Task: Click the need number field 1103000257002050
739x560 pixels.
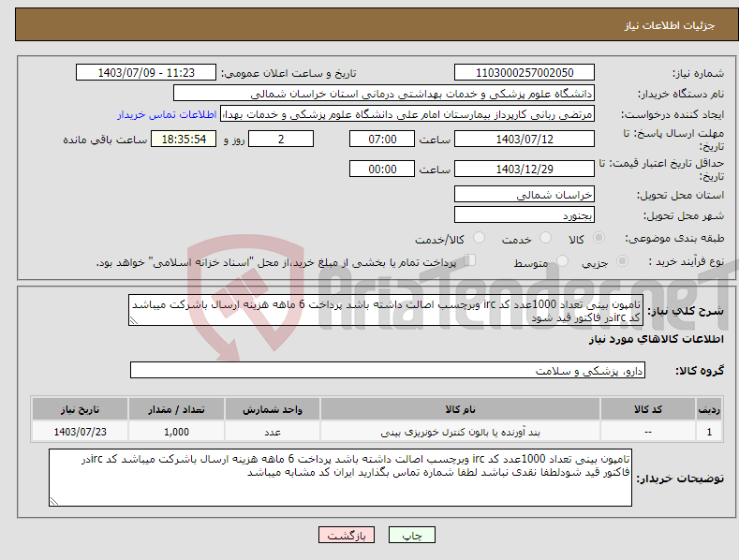Action: point(525,73)
